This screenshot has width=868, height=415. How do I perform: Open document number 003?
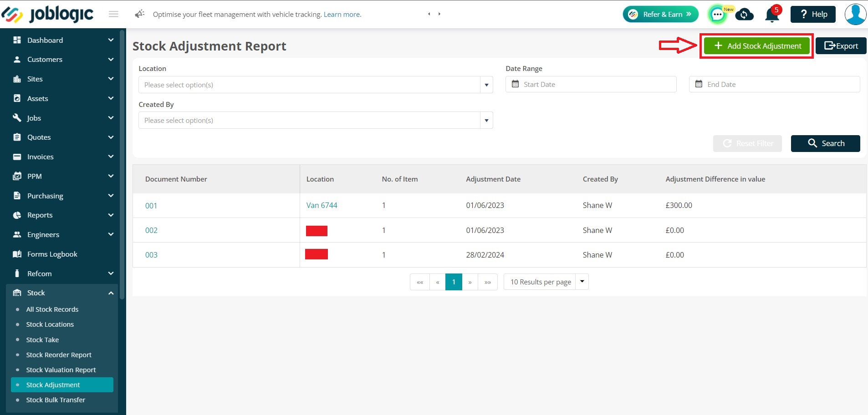pyautogui.click(x=151, y=255)
